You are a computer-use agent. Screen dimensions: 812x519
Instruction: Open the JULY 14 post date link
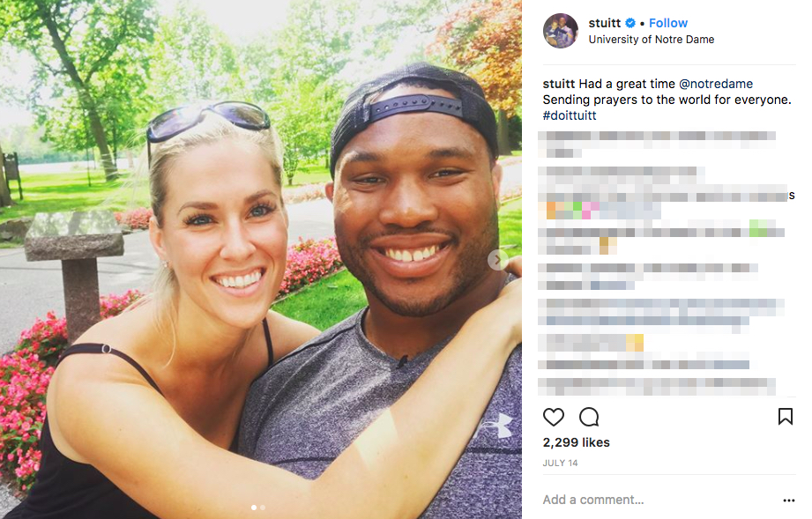pyautogui.click(x=561, y=463)
